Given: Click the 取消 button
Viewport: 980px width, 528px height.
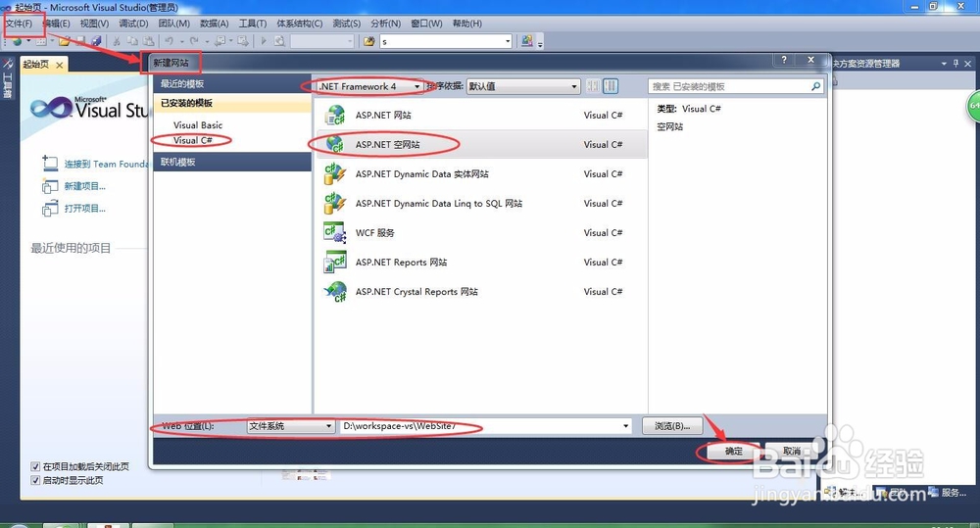Looking at the screenshot, I should pos(791,452).
